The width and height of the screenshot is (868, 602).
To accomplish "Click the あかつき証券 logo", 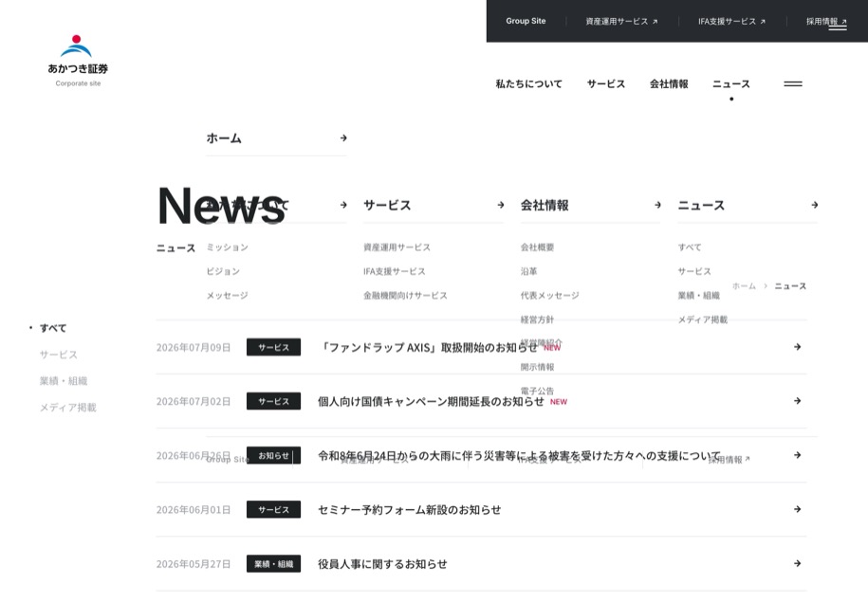I will [78, 61].
